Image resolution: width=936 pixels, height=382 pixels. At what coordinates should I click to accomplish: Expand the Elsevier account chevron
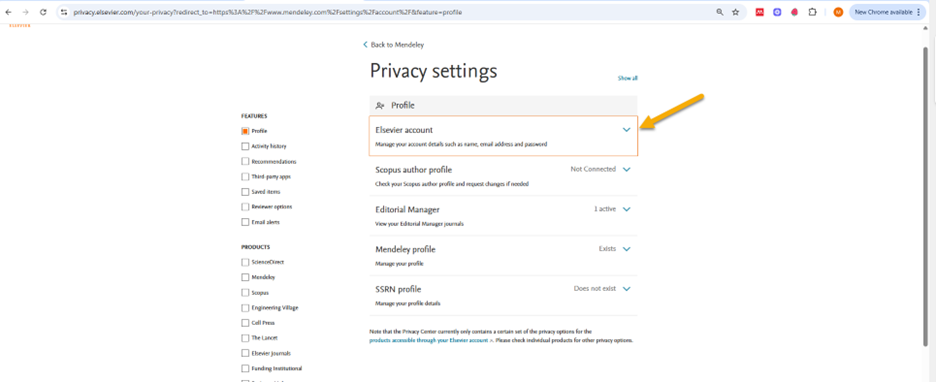point(626,130)
